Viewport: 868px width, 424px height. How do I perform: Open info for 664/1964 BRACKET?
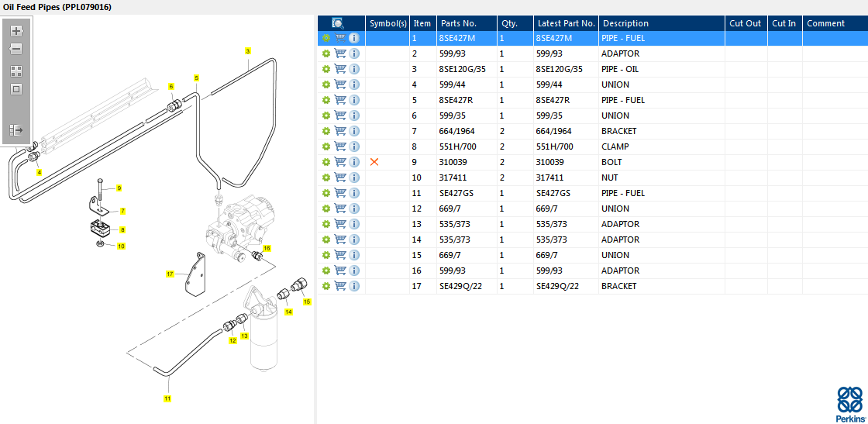pos(354,131)
